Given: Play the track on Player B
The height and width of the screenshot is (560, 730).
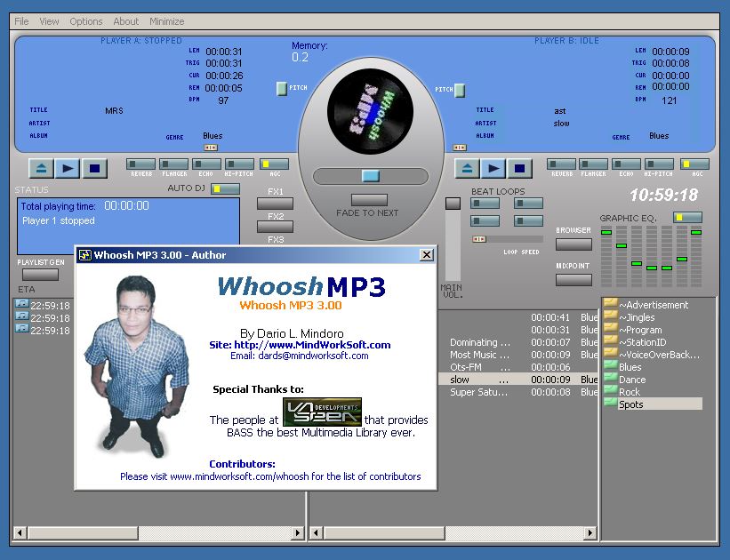Looking at the screenshot, I should click(x=493, y=169).
